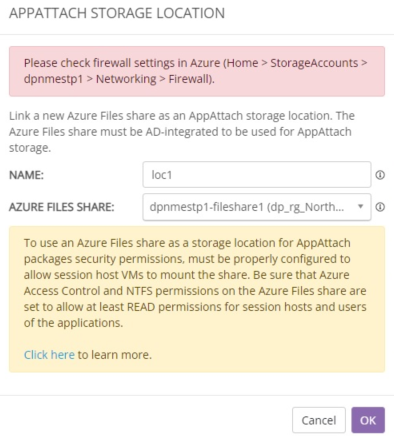Confirm with the purple OK button
This screenshot has height=436, width=394.
coord(368,420)
